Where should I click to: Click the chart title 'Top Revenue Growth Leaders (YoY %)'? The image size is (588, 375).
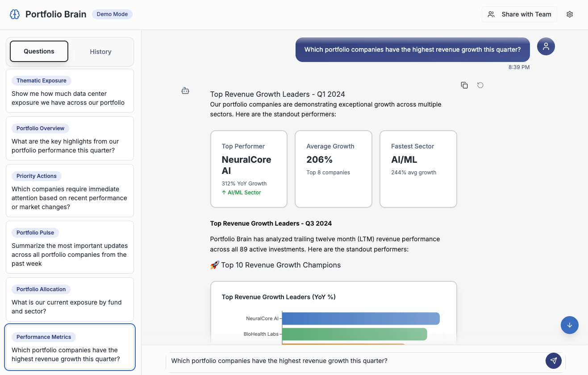[279, 297]
